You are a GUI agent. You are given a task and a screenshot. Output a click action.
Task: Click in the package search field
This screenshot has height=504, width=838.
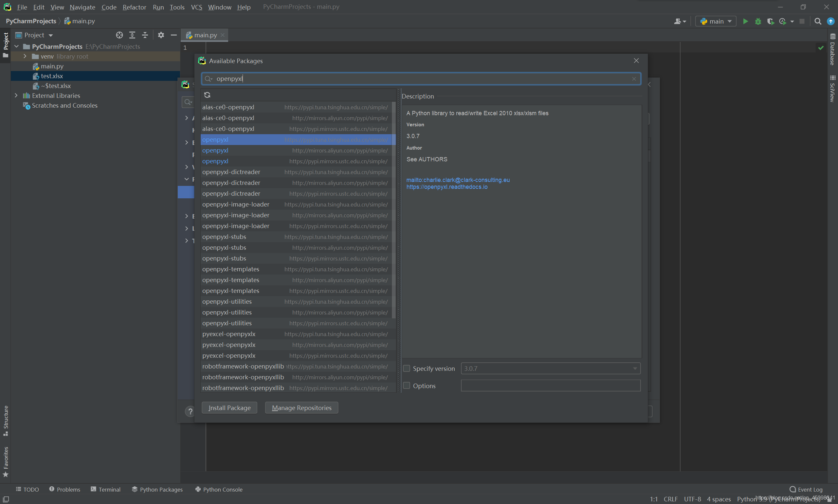coord(421,79)
